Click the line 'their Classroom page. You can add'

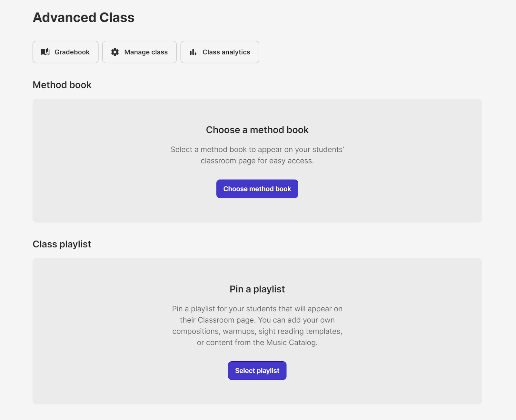tap(257, 320)
